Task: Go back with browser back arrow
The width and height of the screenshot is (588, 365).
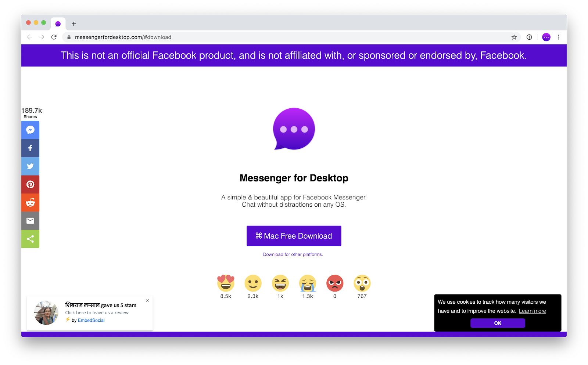Action: click(30, 37)
